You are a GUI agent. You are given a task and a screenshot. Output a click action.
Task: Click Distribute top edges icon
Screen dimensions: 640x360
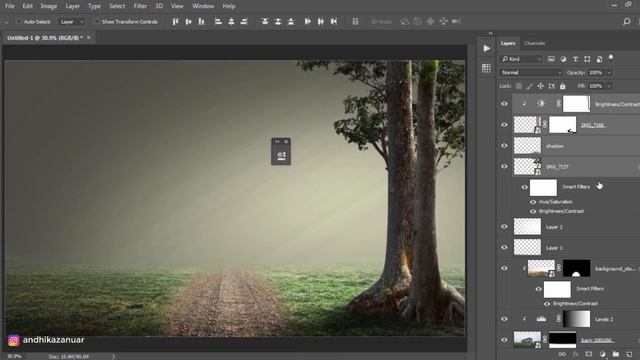265,22
